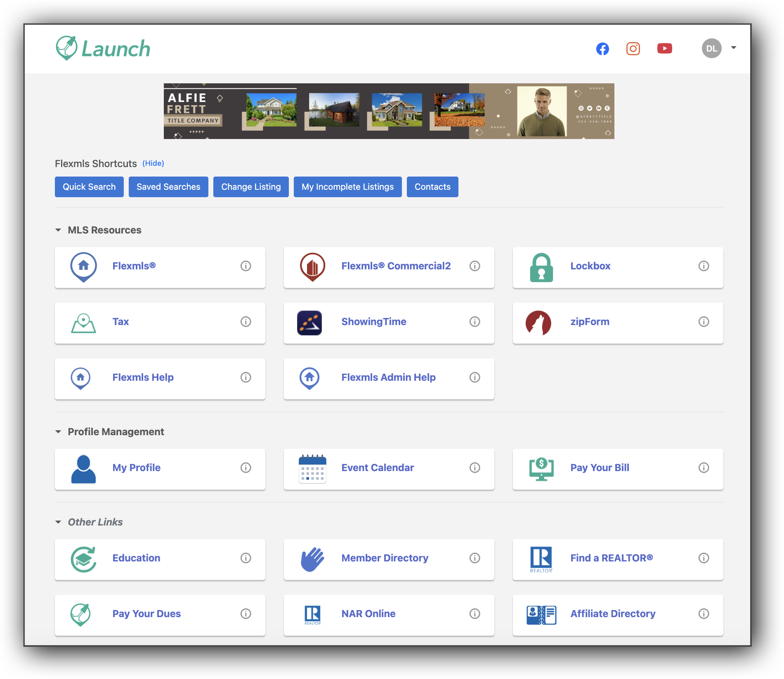
Task: Open the Facebook page icon
Action: [602, 49]
